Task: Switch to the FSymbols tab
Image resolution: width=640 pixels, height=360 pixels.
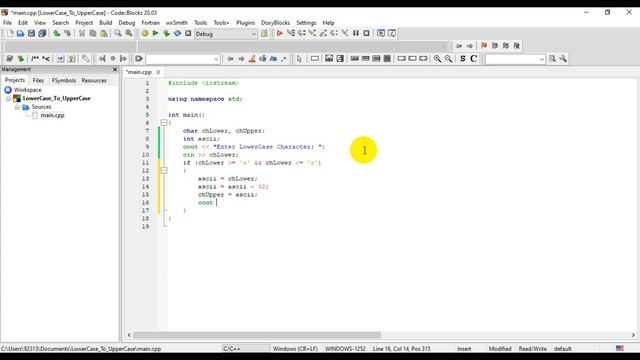Action: point(64,80)
